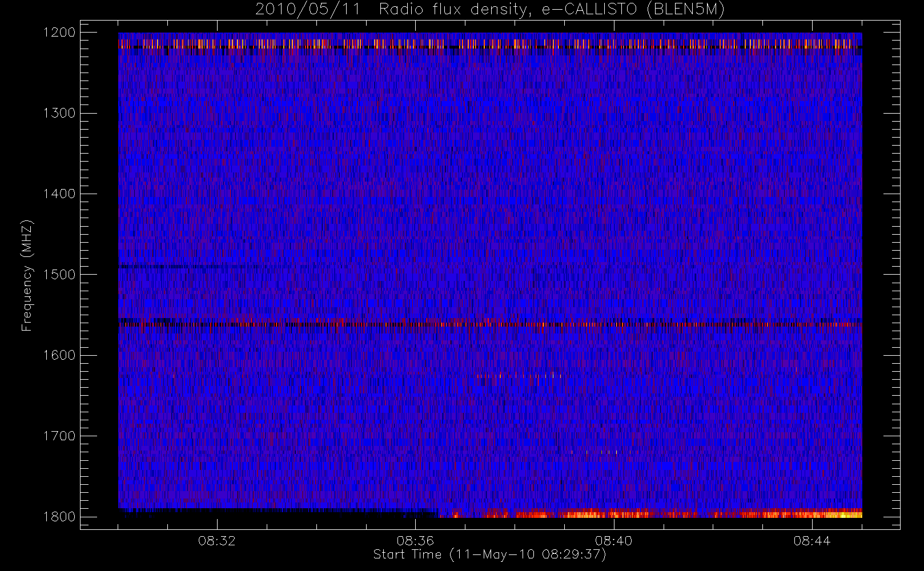924x571 pixels.
Task: Select the 1700 frequency tick label
Action: pos(59,436)
